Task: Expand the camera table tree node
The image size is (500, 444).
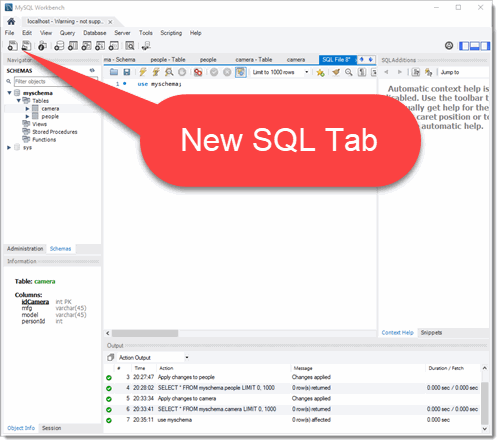Action: [27, 109]
